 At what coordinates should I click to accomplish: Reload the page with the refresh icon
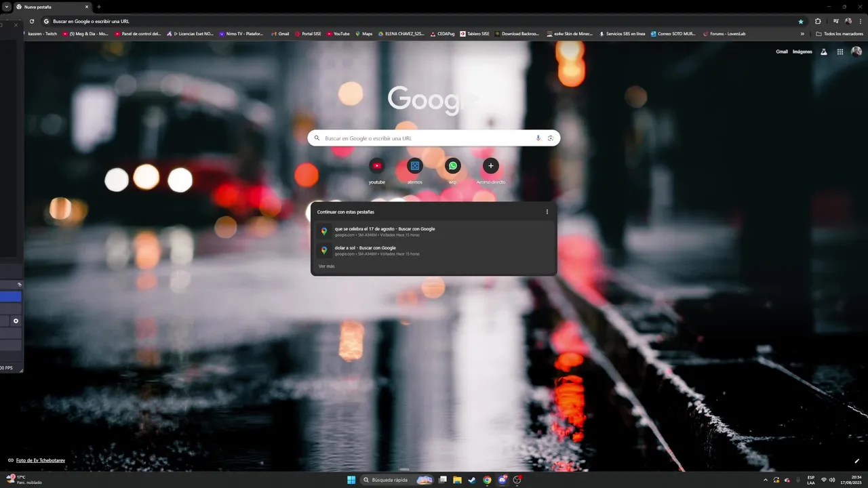tap(31, 21)
